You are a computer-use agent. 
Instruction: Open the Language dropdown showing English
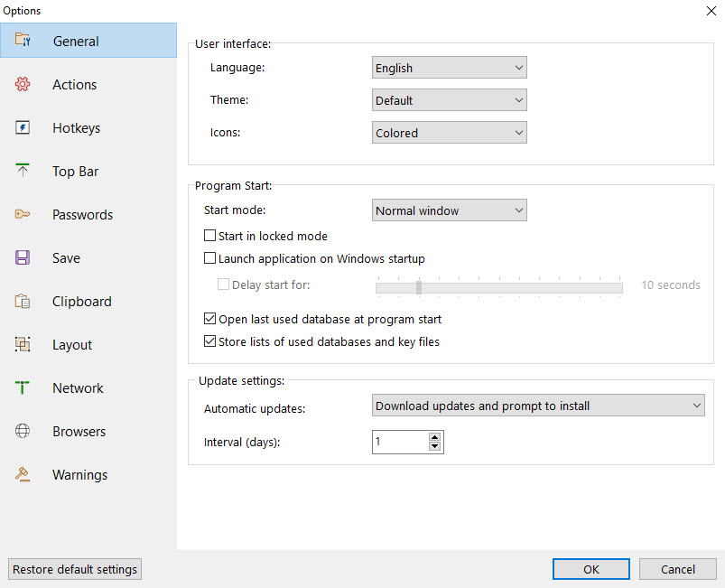click(449, 68)
